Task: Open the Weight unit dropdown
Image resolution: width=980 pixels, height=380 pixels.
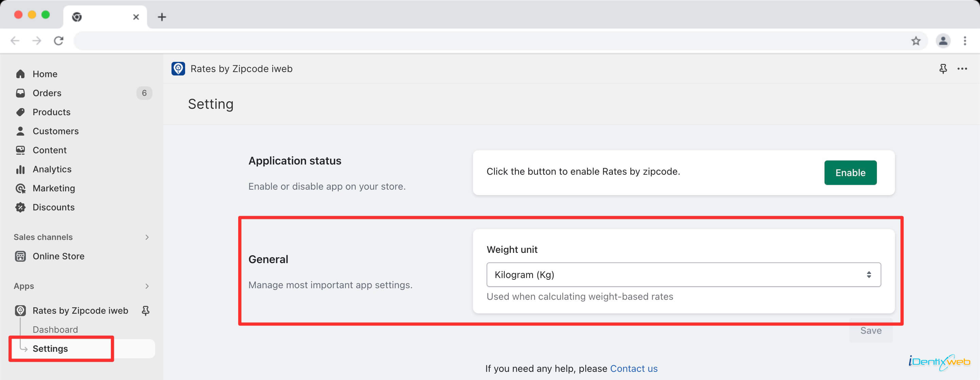Action: click(684, 274)
